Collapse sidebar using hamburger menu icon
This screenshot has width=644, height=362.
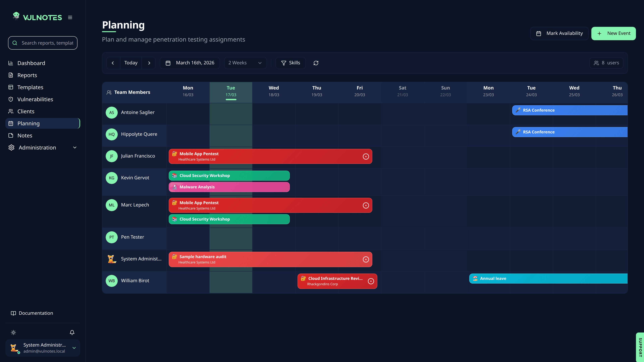(x=70, y=17)
